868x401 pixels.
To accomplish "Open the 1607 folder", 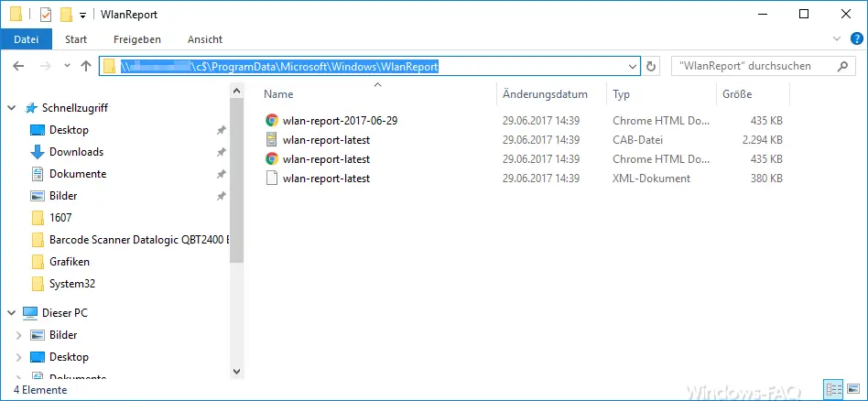I will tap(60, 218).
